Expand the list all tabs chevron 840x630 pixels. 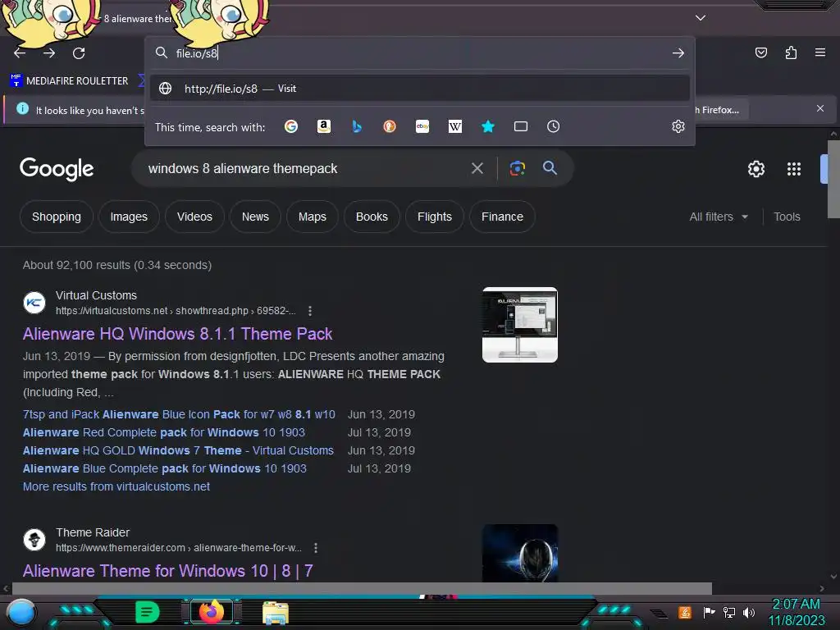click(701, 18)
